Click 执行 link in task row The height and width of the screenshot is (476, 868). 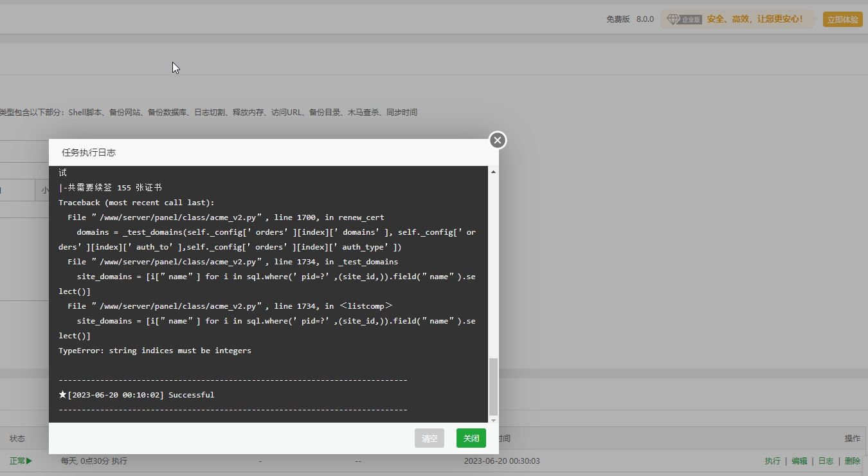(x=772, y=461)
